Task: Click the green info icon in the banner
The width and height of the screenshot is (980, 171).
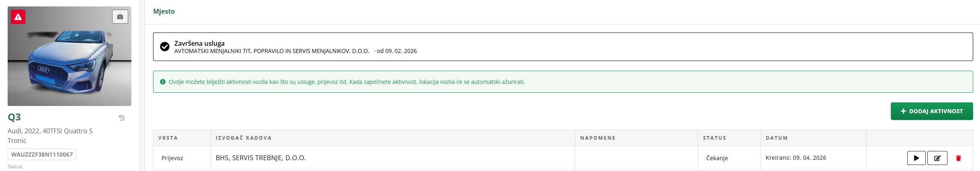Action: click(163, 82)
